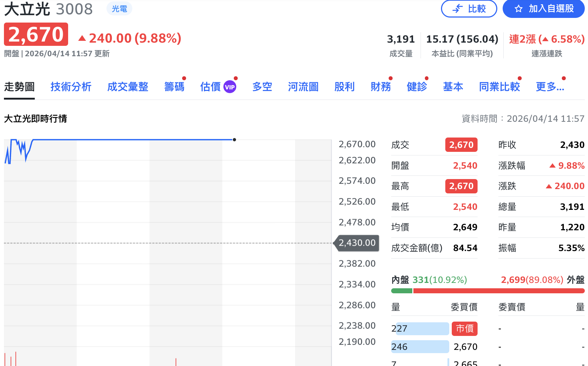This screenshot has height=366, width=588.
Task: Select the 成交彙整 tab
Action: click(128, 87)
